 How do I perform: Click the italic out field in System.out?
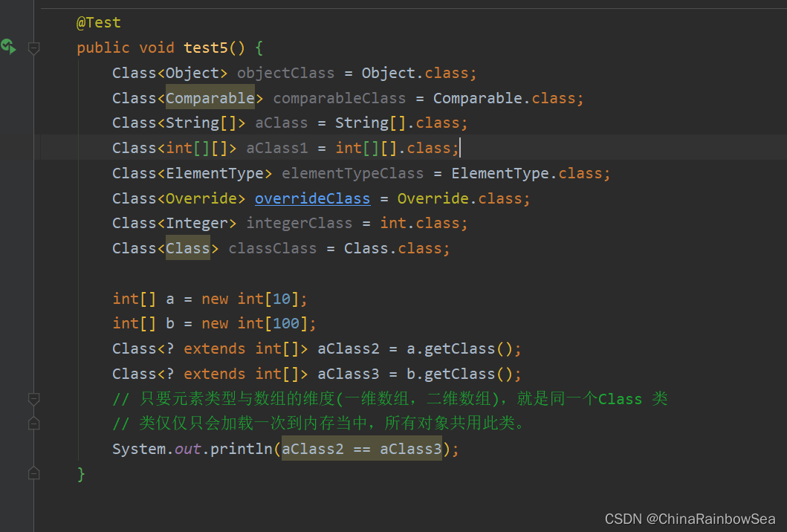188,450
